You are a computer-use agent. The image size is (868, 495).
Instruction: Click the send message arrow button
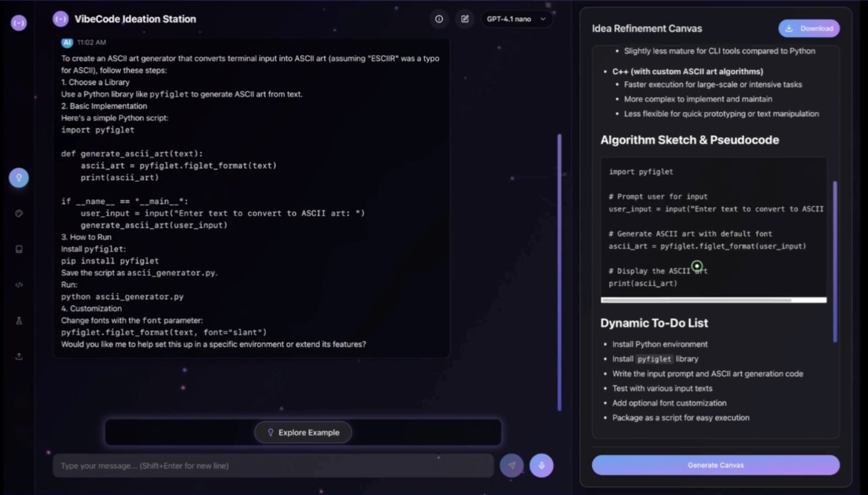click(511, 465)
